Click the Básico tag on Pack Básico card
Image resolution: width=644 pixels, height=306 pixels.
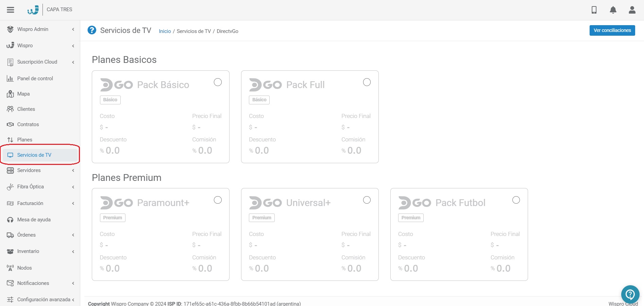(x=110, y=100)
